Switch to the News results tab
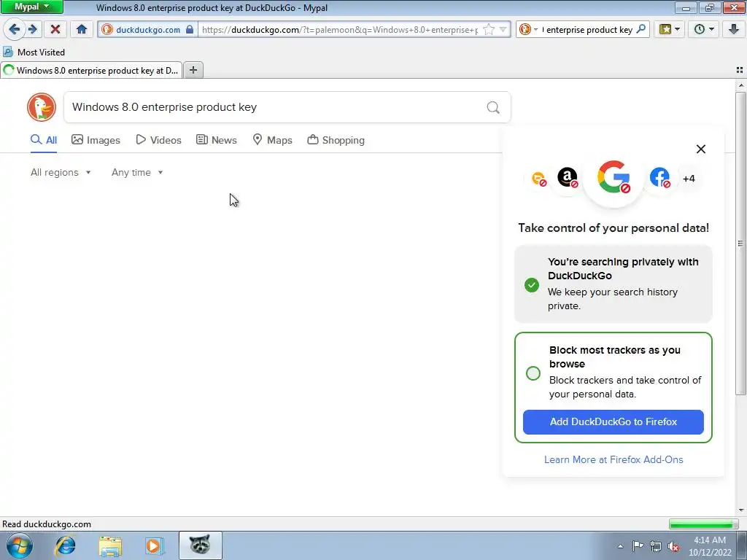This screenshot has height=560, width=747. [216, 140]
